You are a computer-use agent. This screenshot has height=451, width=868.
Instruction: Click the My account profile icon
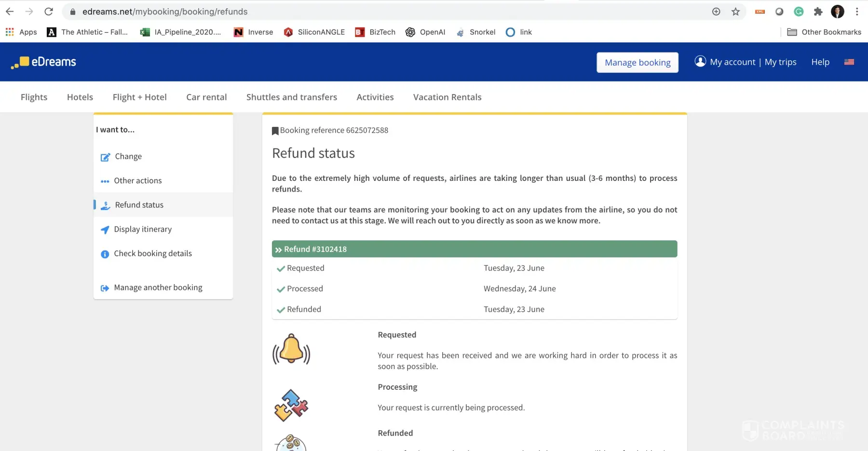tap(700, 62)
